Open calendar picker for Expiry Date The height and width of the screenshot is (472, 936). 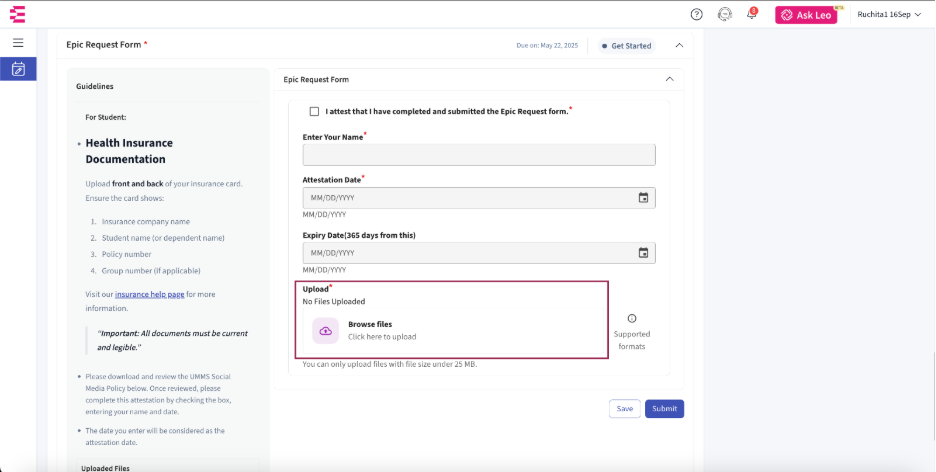click(x=643, y=253)
